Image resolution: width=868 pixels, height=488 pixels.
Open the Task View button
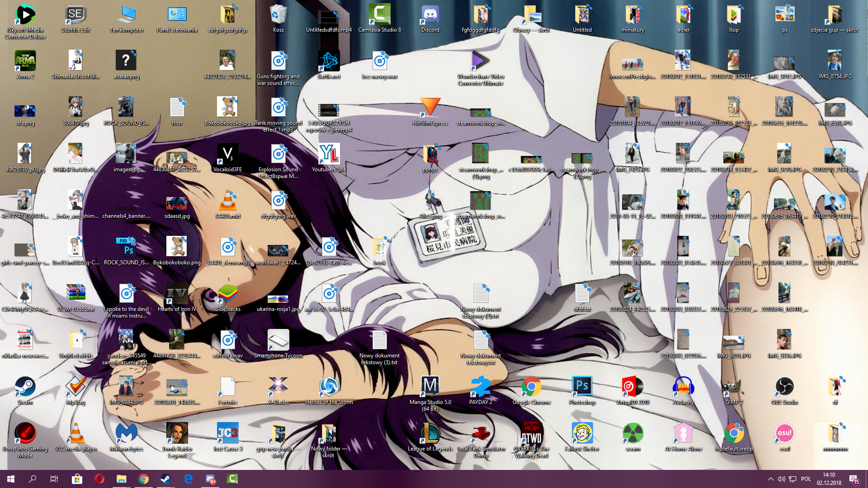(x=54, y=479)
